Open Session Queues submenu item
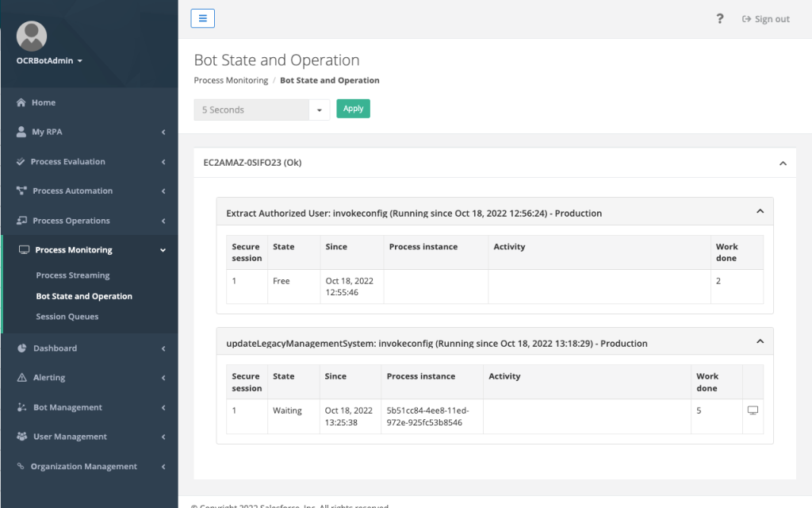Screen dimensions: 812x508 pyautogui.click(x=67, y=316)
